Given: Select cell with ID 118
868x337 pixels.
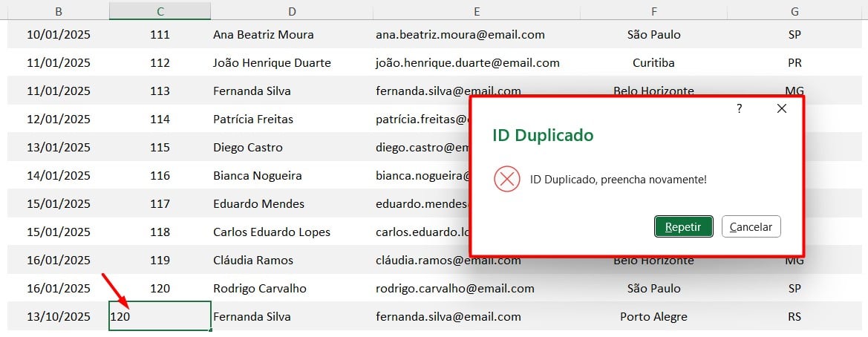Looking at the screenshot, I should (x=160, y=232).
